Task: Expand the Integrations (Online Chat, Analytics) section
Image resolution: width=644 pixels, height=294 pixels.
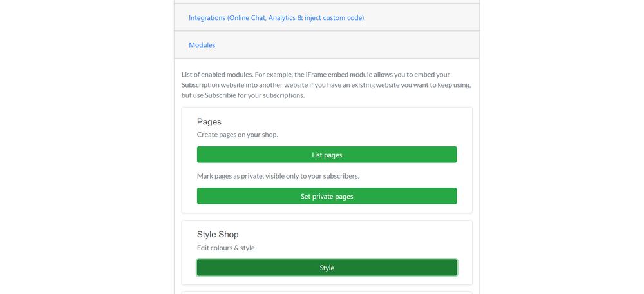Action: coord(276,18)
